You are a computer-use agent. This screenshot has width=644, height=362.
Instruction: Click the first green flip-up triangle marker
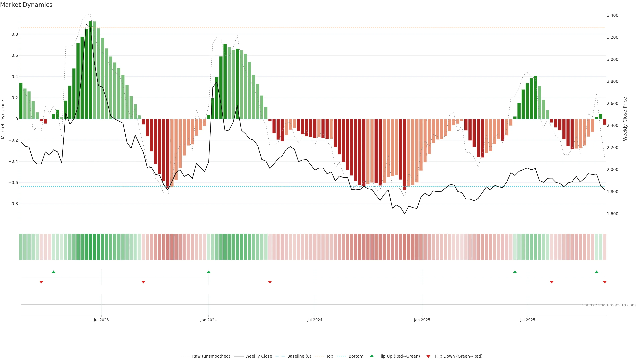point(53,272)
